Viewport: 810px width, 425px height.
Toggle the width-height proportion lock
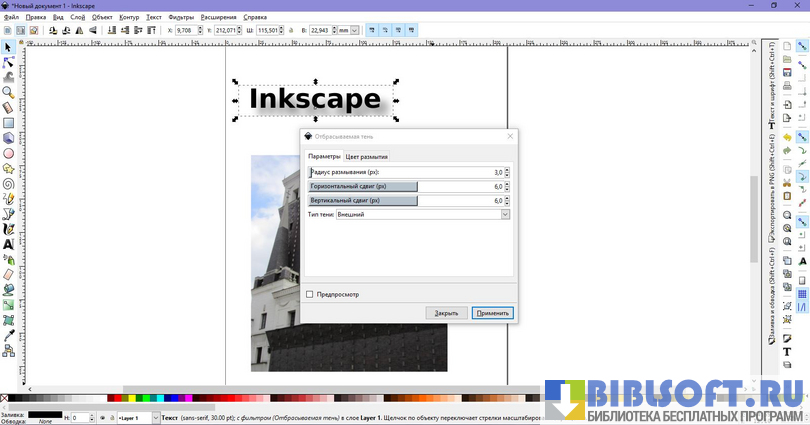[x=291, y=30]
